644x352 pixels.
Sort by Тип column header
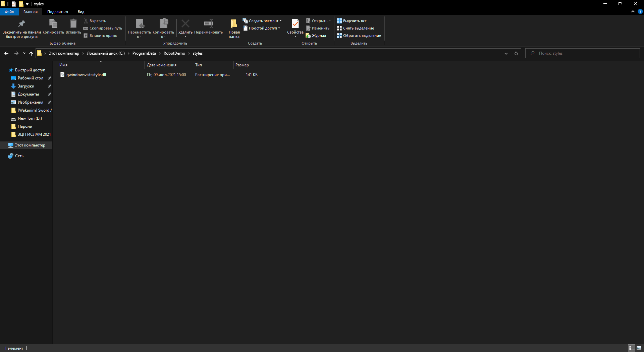click(213, 65)
